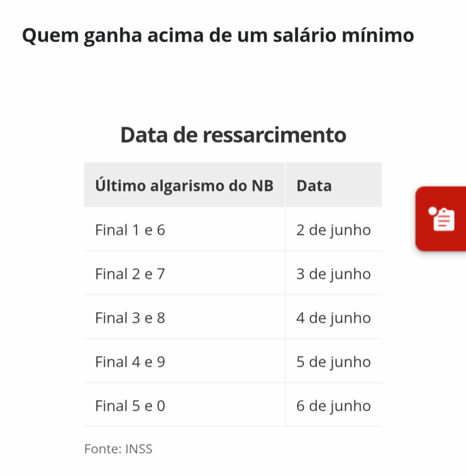Select the 'Final 5 e 0' row label
Screen dimensions: 466x476
point(130,406)
